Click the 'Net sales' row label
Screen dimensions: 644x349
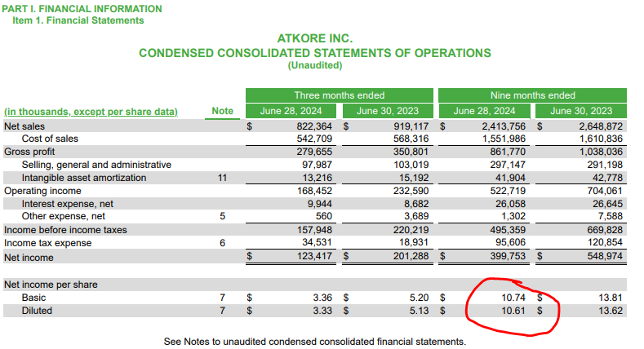[24, 126]
